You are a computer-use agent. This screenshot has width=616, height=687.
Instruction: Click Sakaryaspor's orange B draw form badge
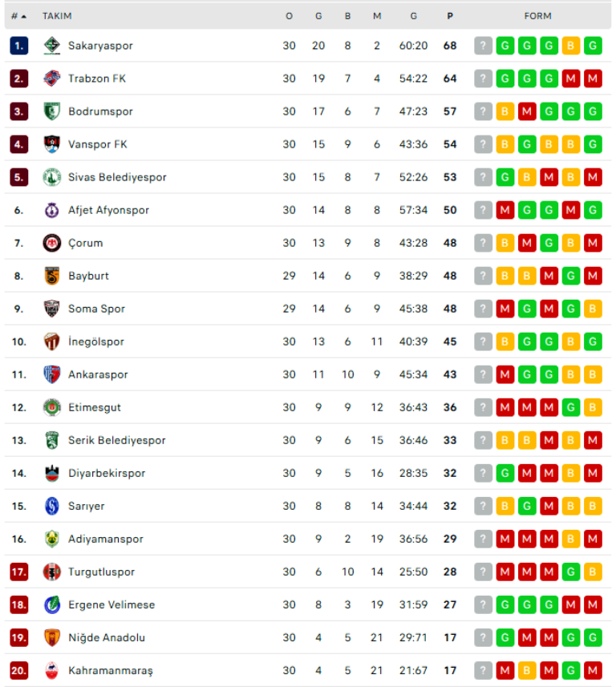[571, 46]
